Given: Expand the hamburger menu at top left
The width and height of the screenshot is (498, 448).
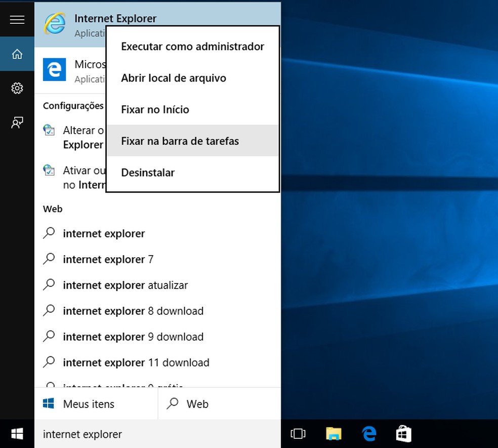Looking at the screenshot, I should (x=17, y=20).
